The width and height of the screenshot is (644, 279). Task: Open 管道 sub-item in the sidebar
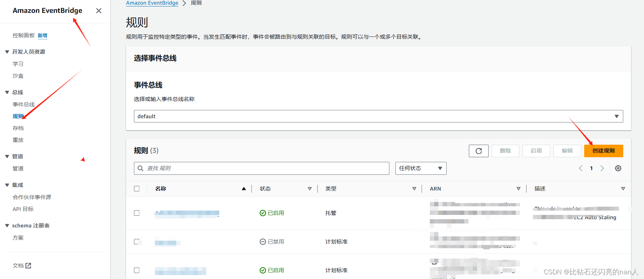pos(18,169)
